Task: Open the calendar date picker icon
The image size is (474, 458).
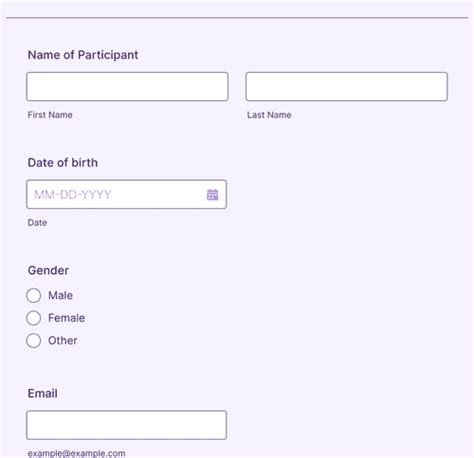Action: coord(212,195)
